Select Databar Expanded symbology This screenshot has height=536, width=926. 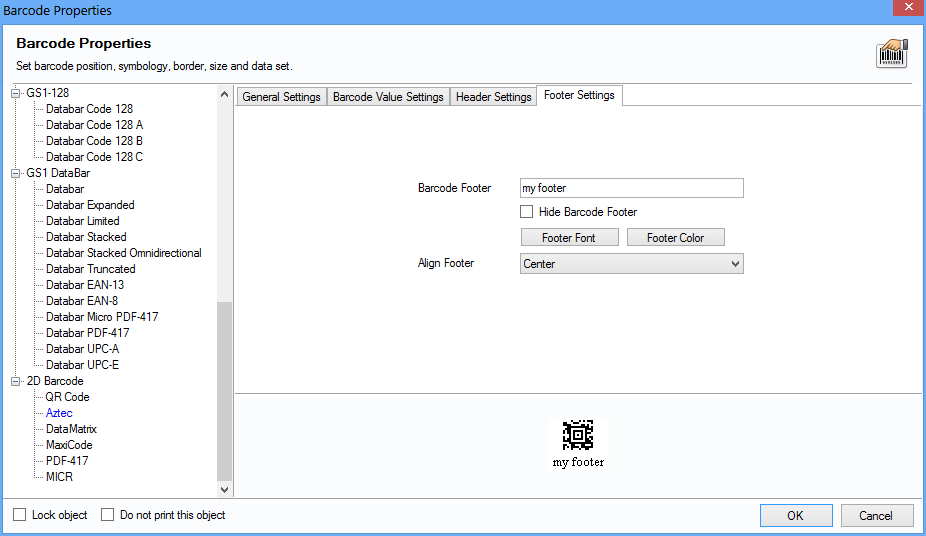pyautogui.click(x=90, y=205)
